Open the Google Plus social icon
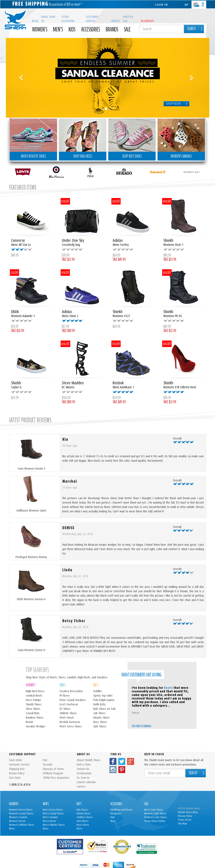This screenshot has height=868, width=215. 131,761
